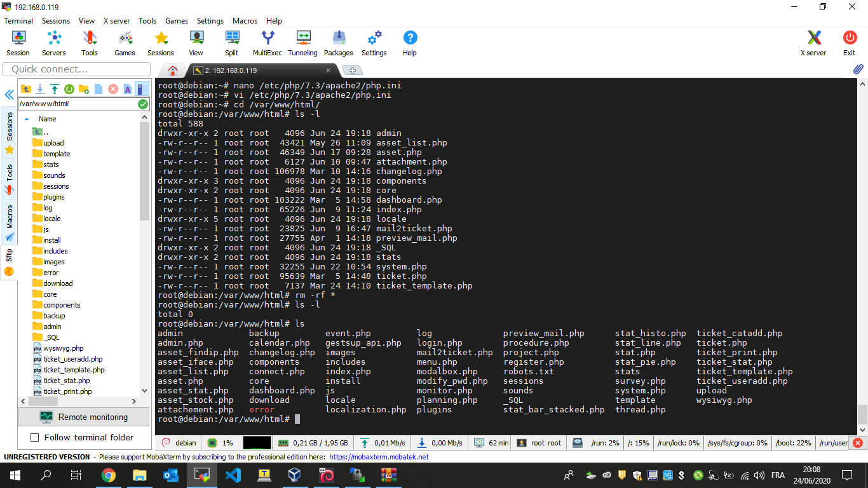Open the Settings gears icon

(x=374, y=43)
